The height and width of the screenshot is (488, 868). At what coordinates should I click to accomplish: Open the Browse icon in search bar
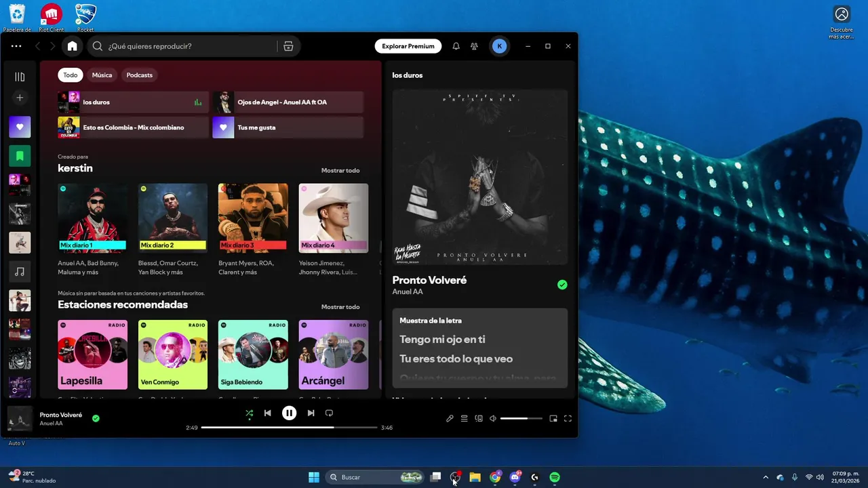[288, 46]
